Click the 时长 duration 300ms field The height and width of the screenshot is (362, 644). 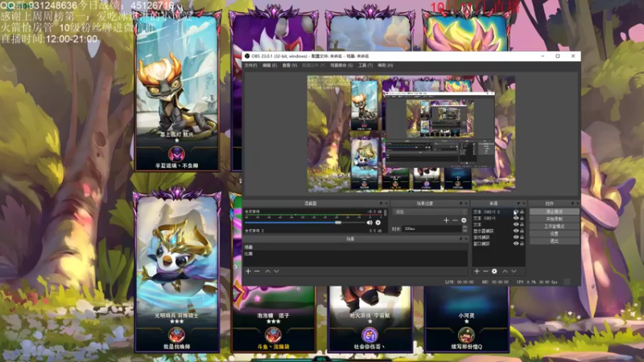pos(432,228)
